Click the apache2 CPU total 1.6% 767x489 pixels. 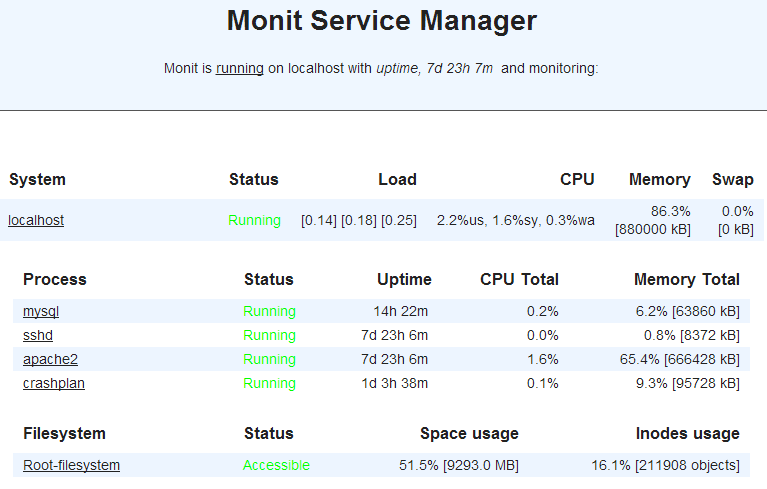click(x=542, y=359)
